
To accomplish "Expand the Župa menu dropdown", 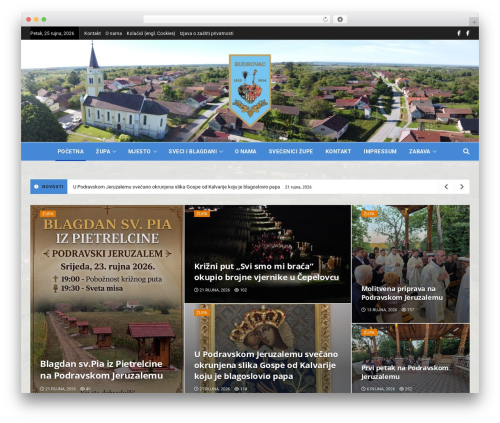I will (106, 151).
